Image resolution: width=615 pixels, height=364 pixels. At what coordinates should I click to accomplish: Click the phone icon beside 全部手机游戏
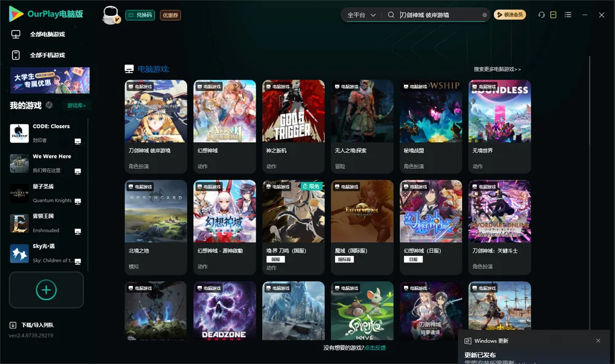[16, 55]
